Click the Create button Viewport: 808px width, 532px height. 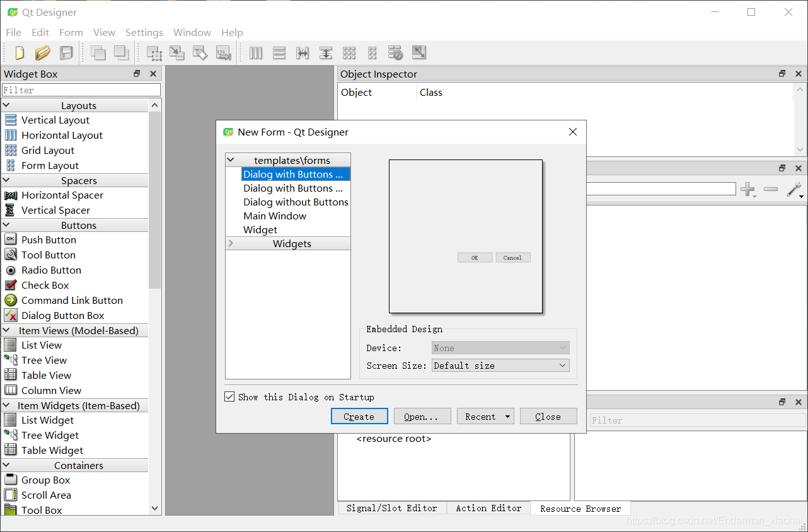tap(359, 417)
